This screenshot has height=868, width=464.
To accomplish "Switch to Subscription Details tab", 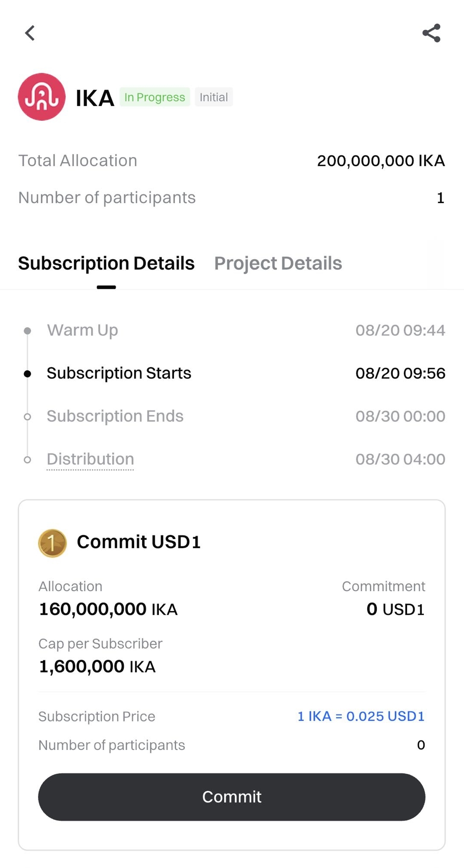I will [106, 263].
